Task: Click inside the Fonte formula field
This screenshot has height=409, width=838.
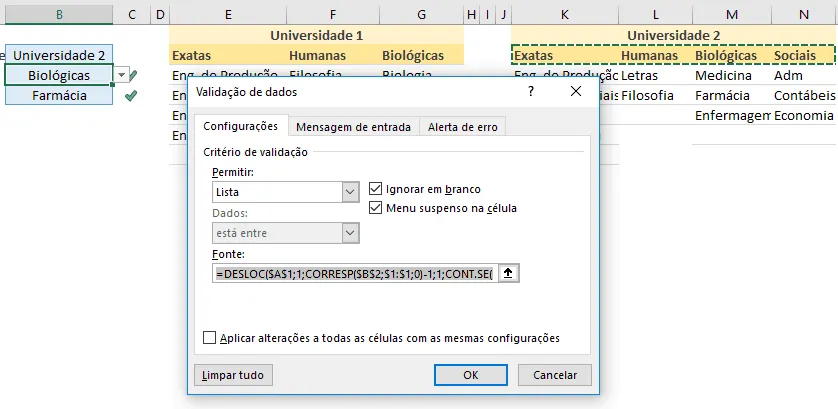Action: [x=355, y=273]
